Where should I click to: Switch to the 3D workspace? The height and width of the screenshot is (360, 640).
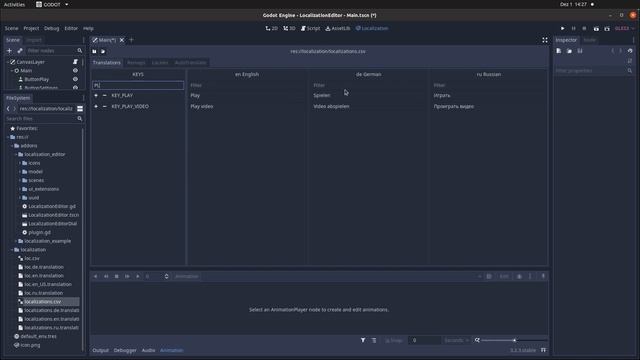[289, 29]
